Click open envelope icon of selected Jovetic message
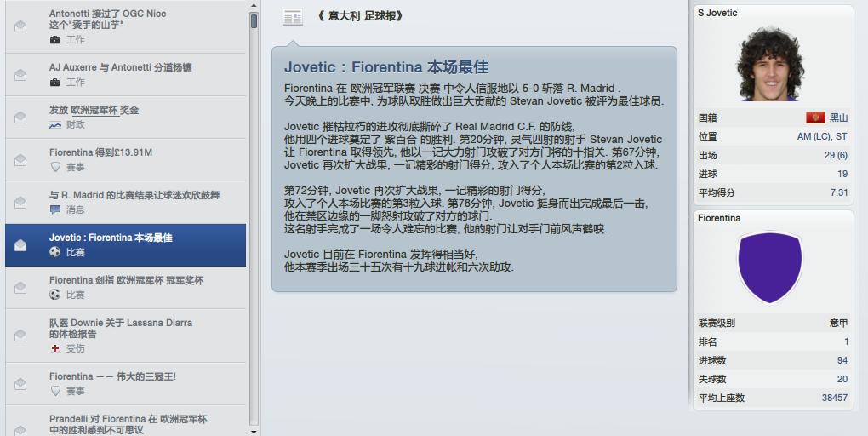Viewport: 868px width, 436px height. pyautogui.click(x=20, y=245)
